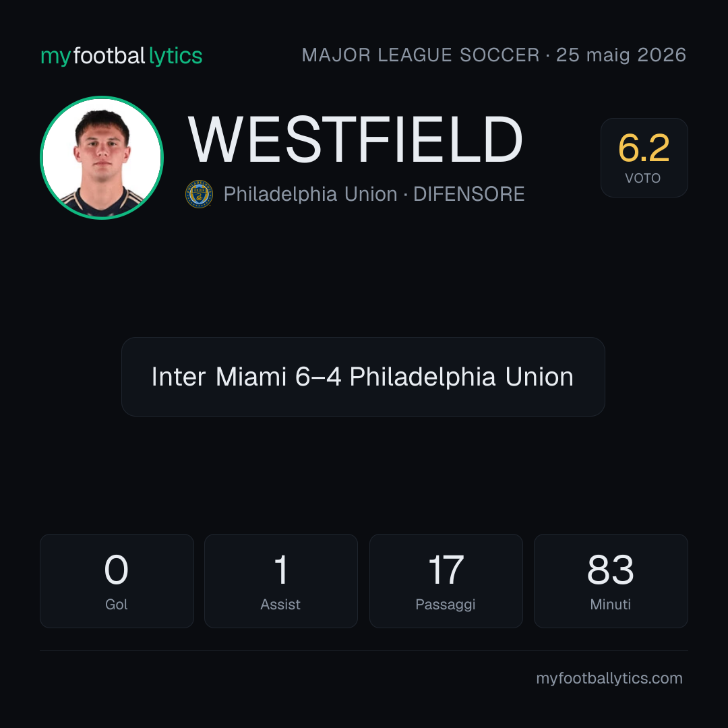Select the Minuti stat card
Screen dimensions: 728x728
coord(611,581)
